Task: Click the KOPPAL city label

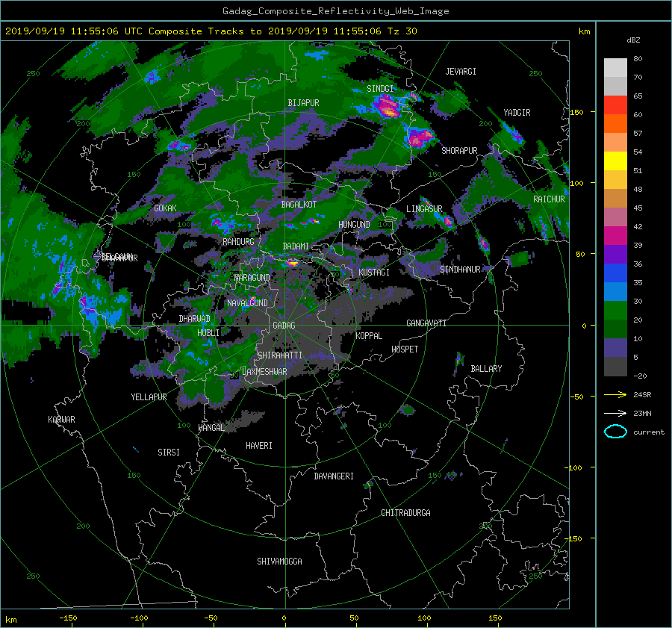Action: [369, 335]
